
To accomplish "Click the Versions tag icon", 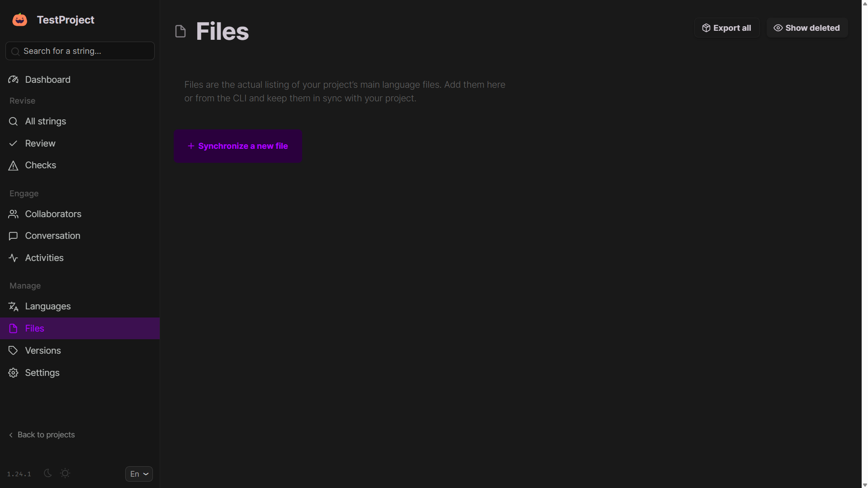I will [x=13, y=351].
